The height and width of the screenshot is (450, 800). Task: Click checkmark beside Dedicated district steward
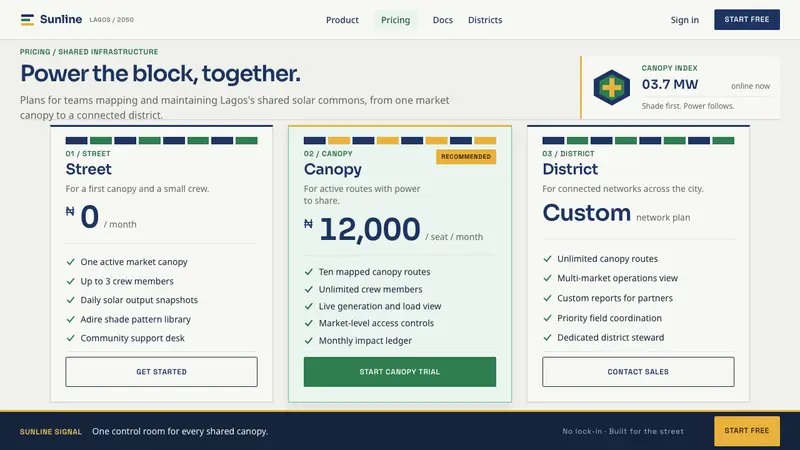point(547,337)
